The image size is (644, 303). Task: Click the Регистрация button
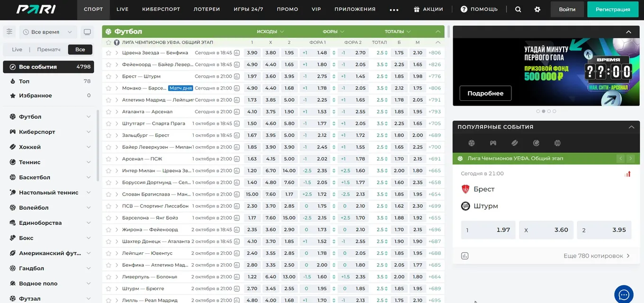[613, 9]
